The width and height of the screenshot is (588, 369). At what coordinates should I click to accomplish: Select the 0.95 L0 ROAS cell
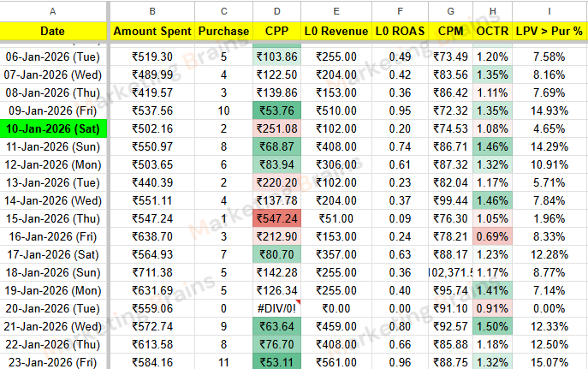click(400, 110)
